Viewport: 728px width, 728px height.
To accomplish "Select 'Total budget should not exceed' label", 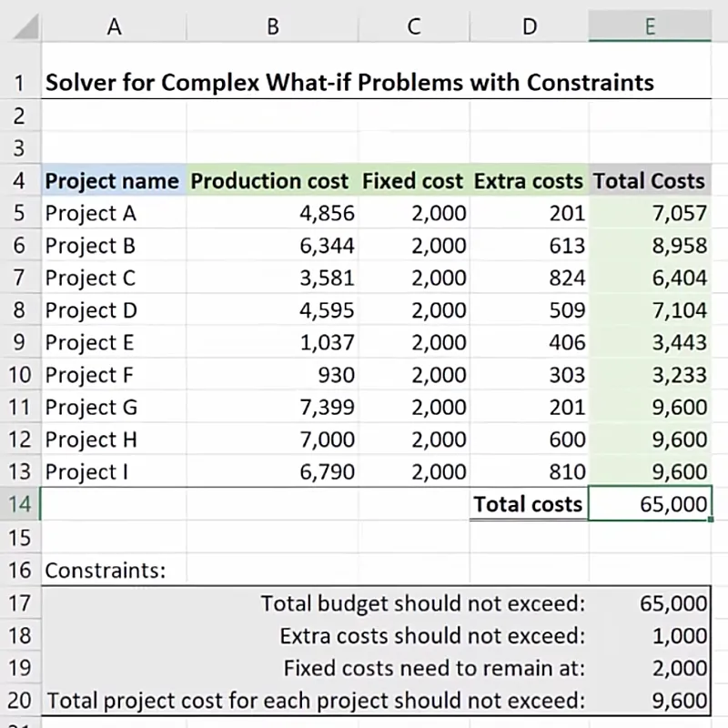I will [x=422, y=603].
